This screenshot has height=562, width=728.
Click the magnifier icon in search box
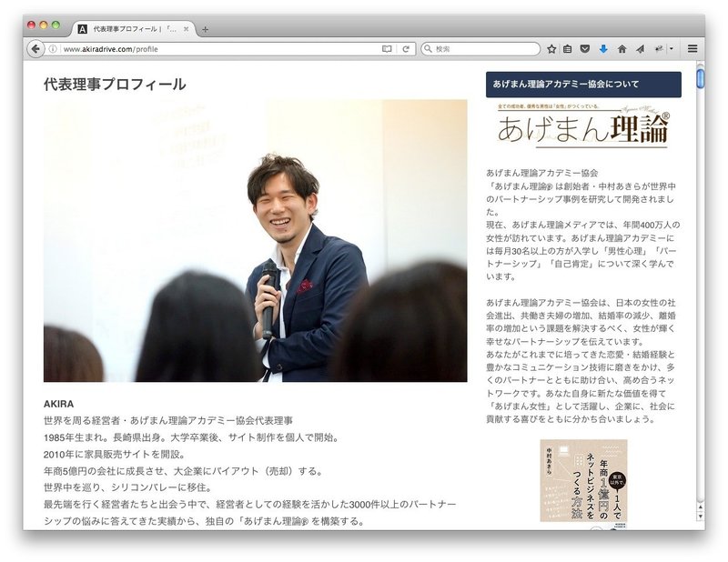tap(428, 49)
